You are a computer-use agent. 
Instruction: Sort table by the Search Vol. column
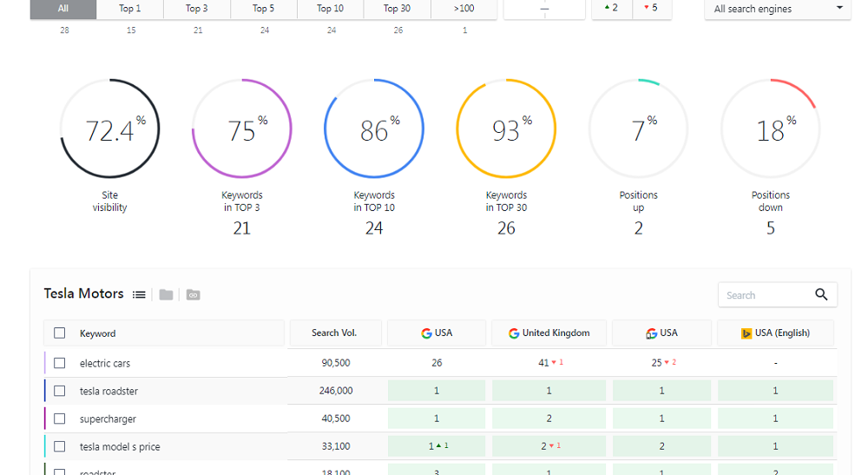point(334,333)
